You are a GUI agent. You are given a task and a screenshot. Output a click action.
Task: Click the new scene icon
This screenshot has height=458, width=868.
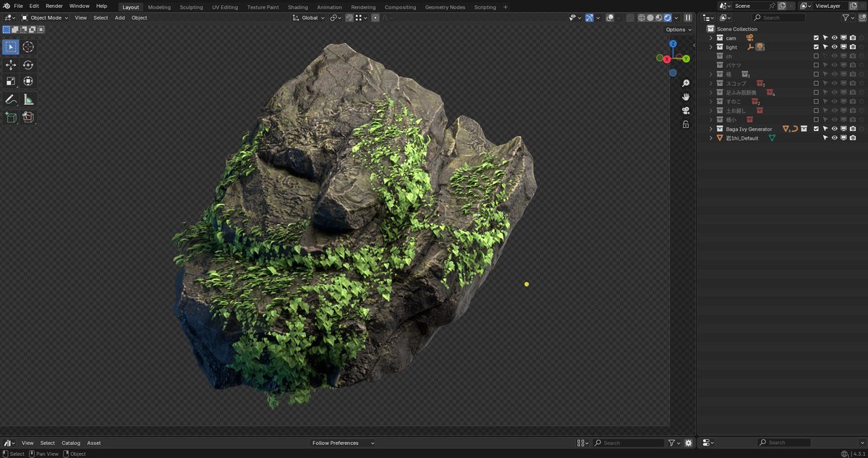(782, 6)
